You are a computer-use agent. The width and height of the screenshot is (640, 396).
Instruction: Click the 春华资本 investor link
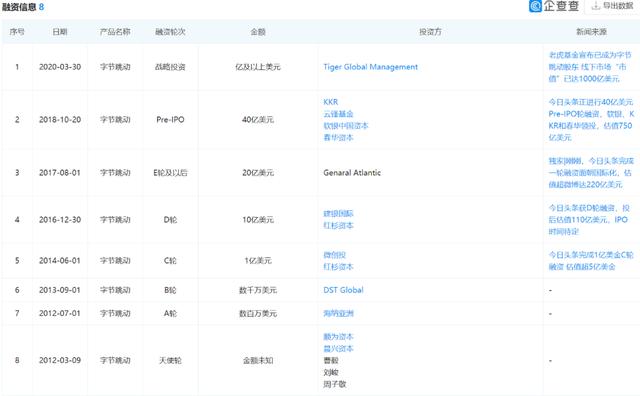tap(338, 138)
